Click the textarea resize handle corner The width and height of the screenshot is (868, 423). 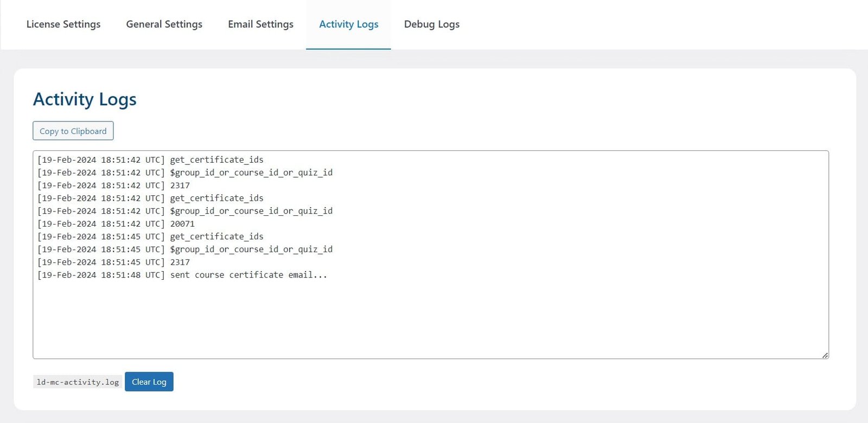coord(825,355)
